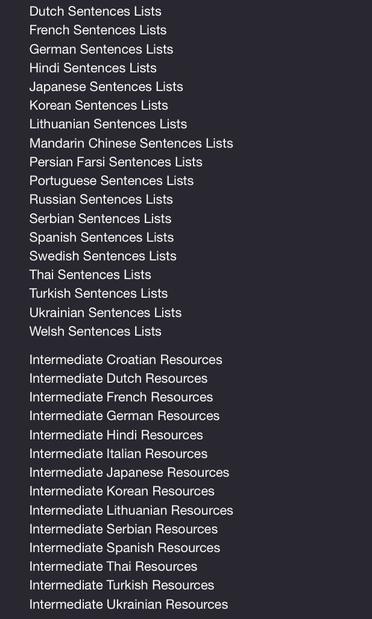This screenshot has width=372, height=619.
Task: Click Japanese Sentences Lists link
Action: (106, 86)
